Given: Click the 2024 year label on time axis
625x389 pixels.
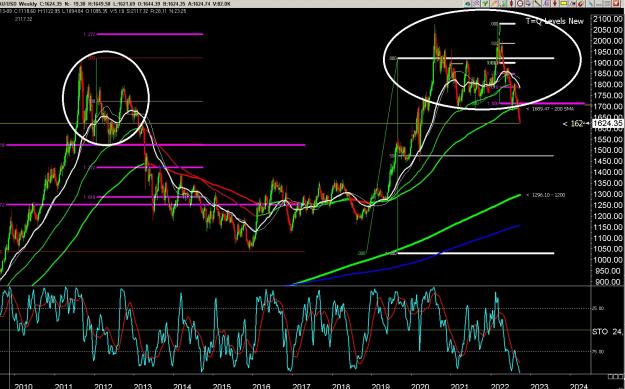Looking at the screenshot, I should click(579, 385).
